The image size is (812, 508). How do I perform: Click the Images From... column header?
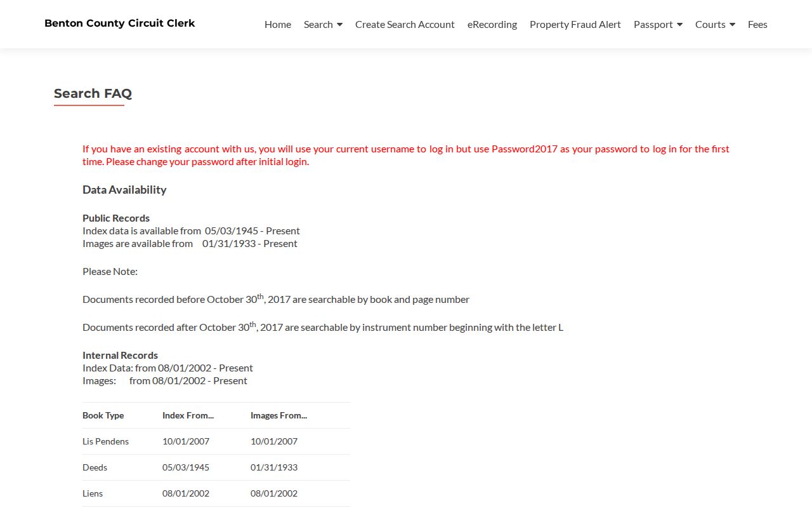pyautogui.click(x=278, y=415)
